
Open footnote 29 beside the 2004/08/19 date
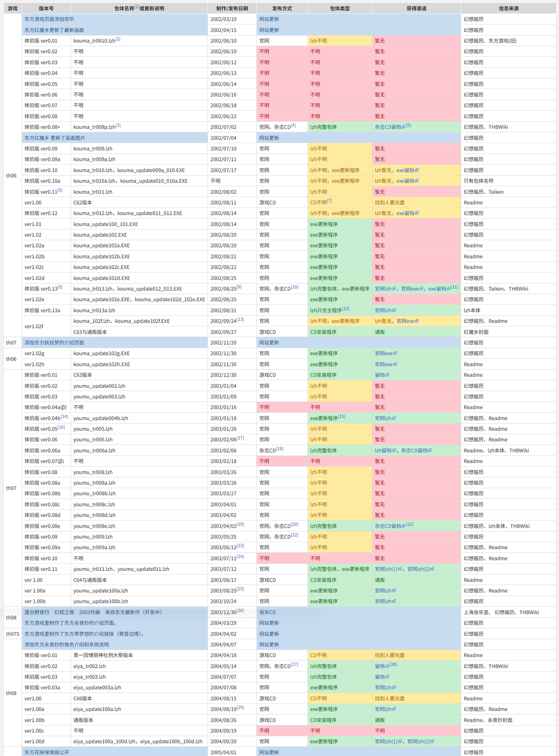[x=240, y=708]
